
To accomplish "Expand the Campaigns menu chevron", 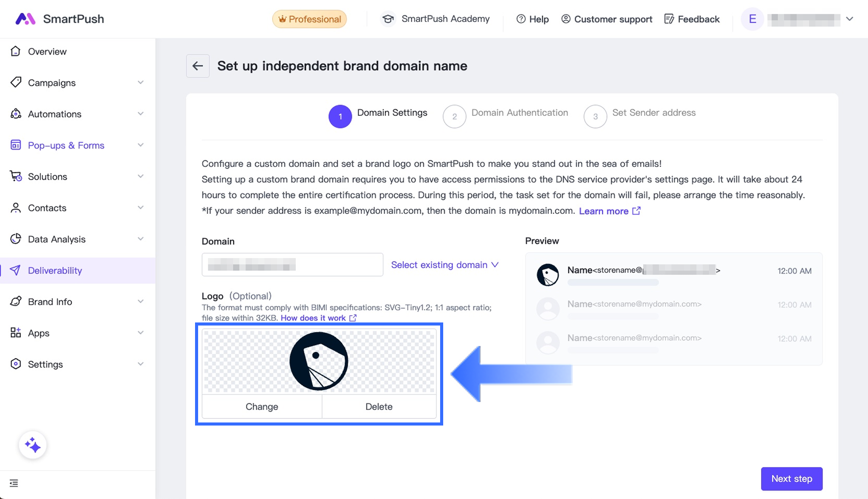I will [x=140, y=83].
